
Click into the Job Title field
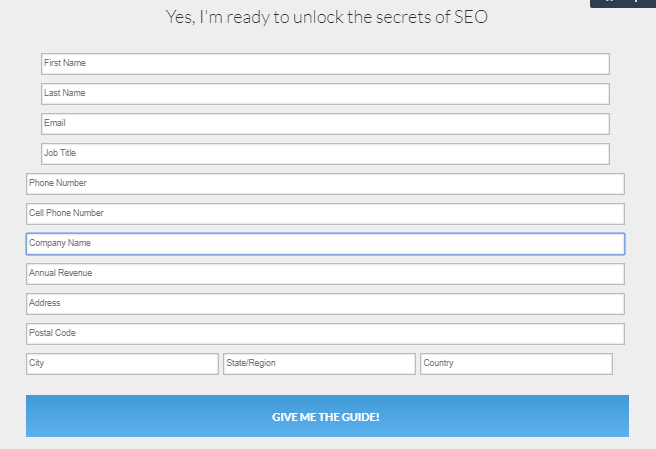click(x=325, y=154)
